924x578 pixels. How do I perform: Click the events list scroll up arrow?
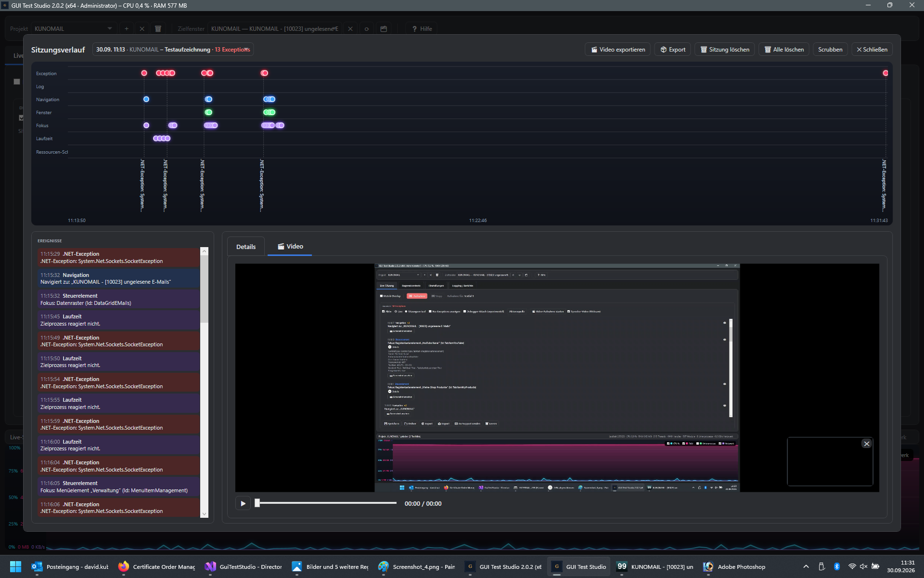click(x=204, y=251)
